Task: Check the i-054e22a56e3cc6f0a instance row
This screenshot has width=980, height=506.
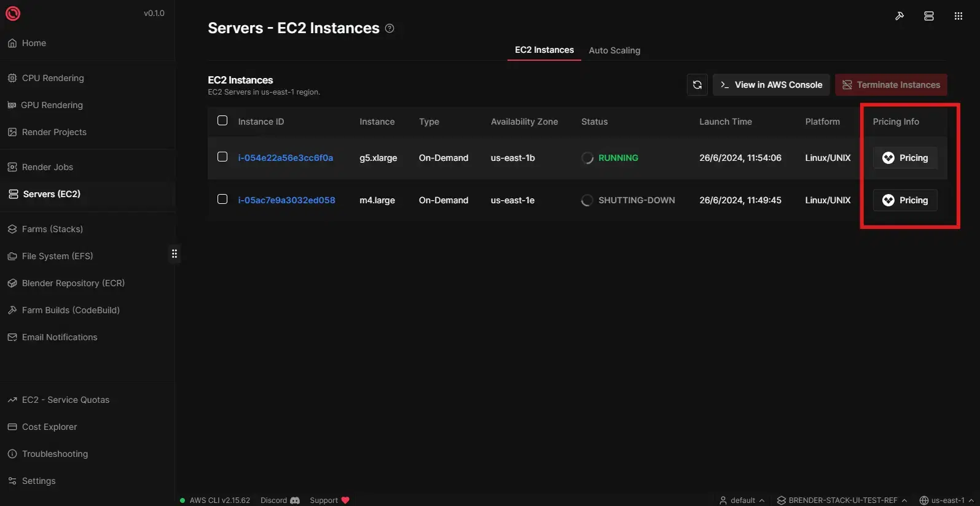Action: point(222,157)
